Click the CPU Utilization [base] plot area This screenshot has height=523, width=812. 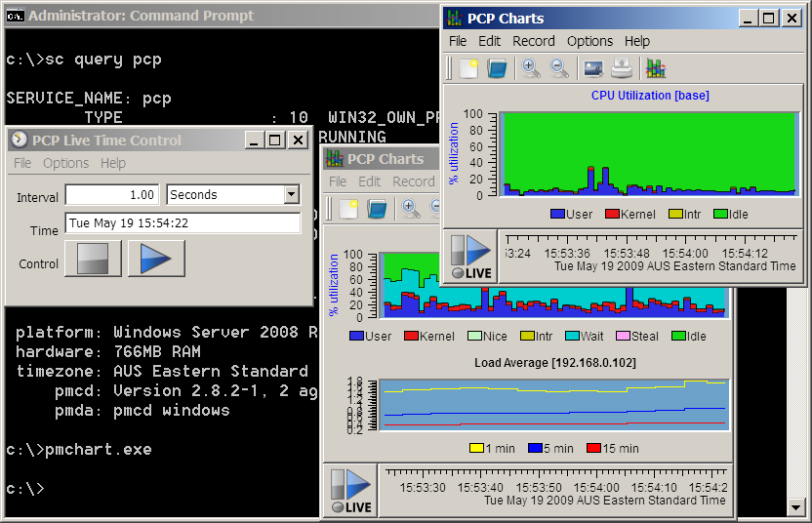coord(650,154)
